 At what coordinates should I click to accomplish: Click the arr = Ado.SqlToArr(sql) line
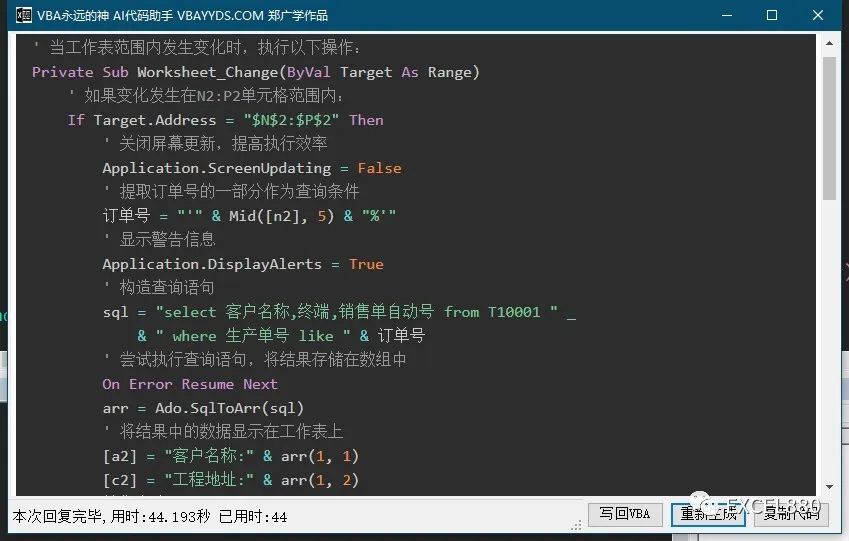tap(203, 408)
